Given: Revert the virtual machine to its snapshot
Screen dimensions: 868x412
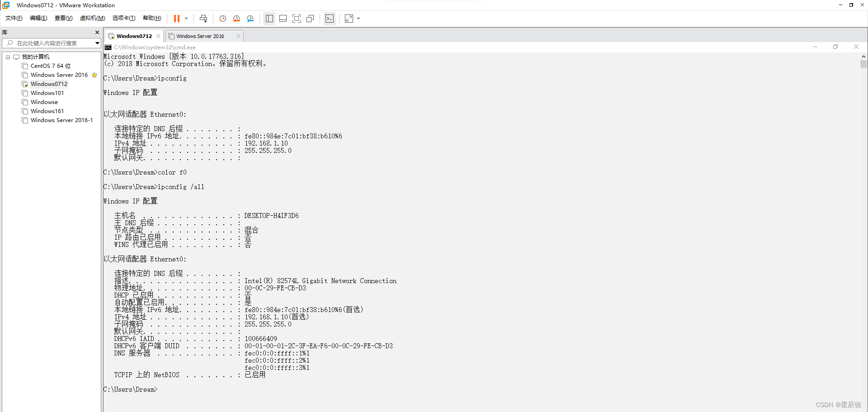Looking at the screenshot, I should coord(236,19).
